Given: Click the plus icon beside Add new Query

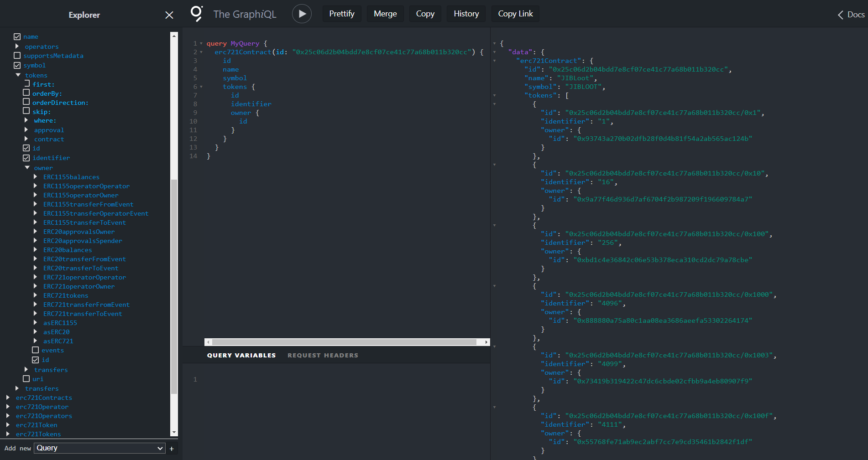Looking at the screenshot, I should [x=172, y=449].
